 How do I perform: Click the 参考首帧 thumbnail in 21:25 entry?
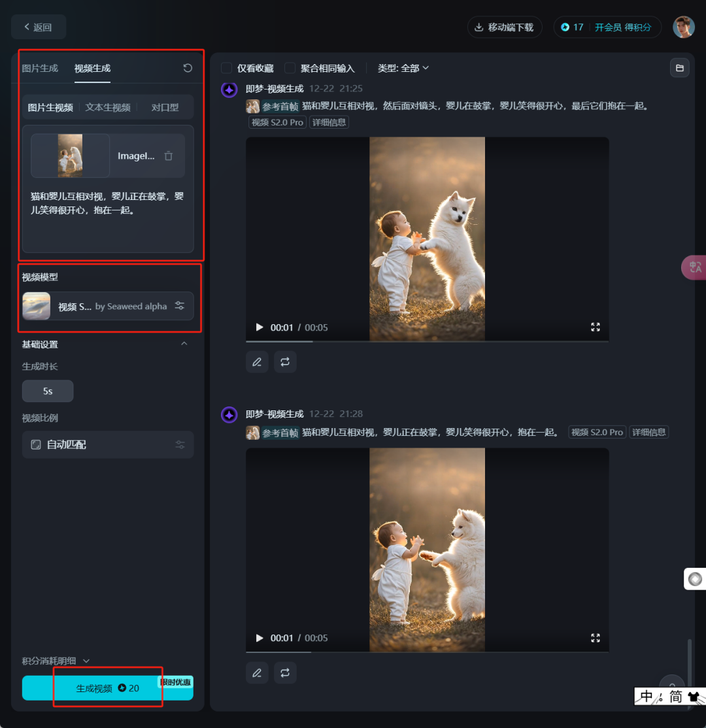pos(253,107)
